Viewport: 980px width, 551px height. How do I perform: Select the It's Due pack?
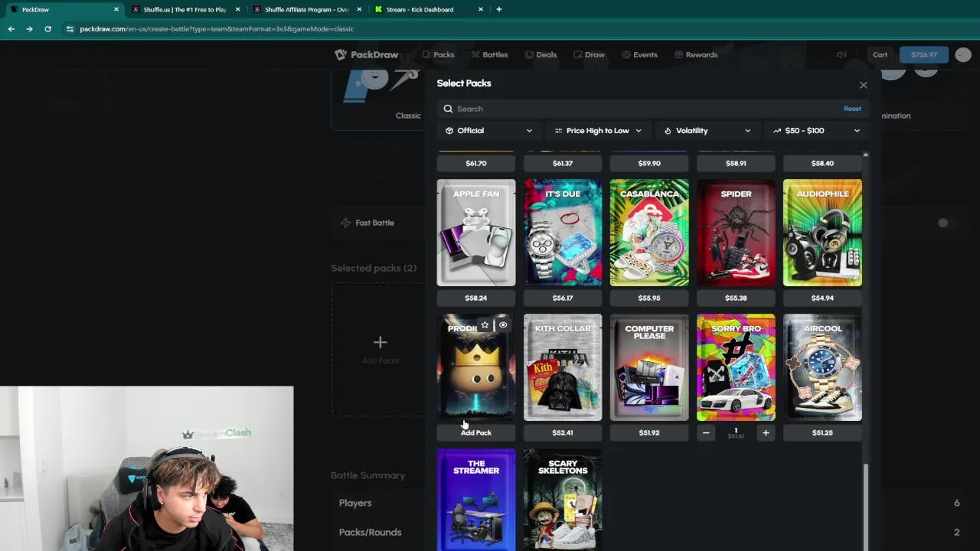click(x=563, y=233)
